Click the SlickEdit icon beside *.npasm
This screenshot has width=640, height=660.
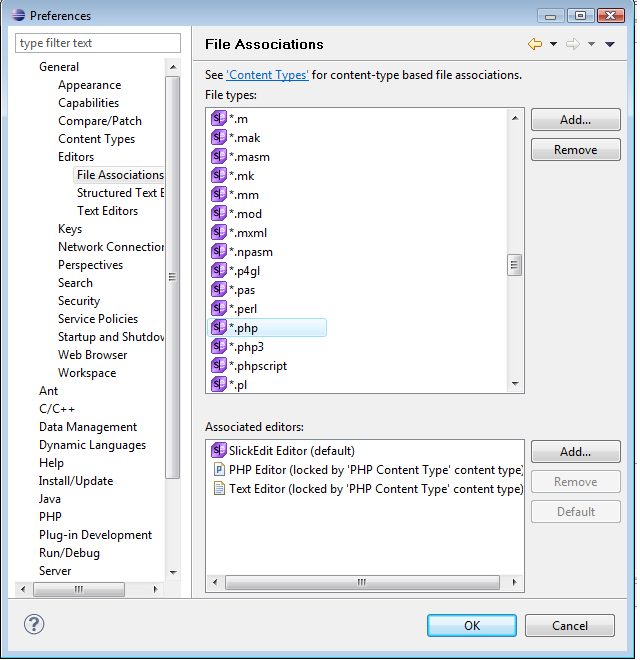click(219, 251)
